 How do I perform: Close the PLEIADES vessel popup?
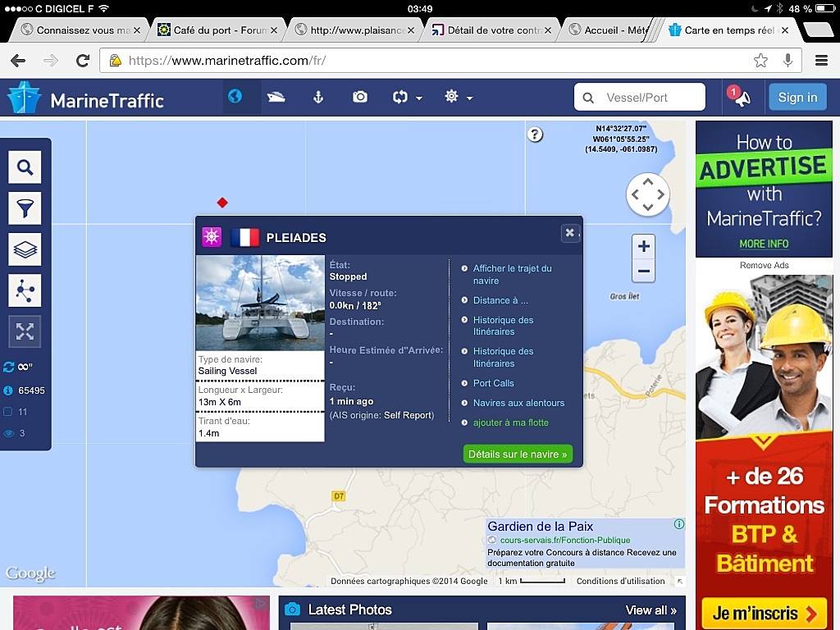pyautogui.click(x=570, y=232)
